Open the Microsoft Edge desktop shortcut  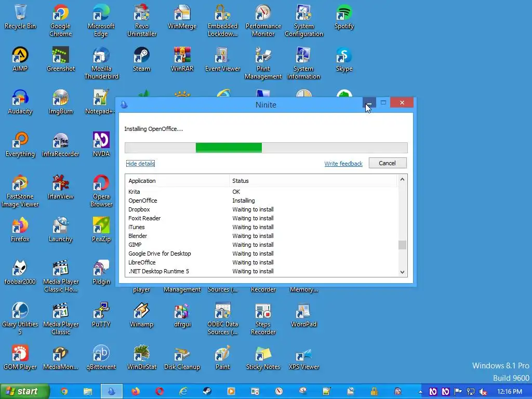pyautogui.click(x=101, y=20)
